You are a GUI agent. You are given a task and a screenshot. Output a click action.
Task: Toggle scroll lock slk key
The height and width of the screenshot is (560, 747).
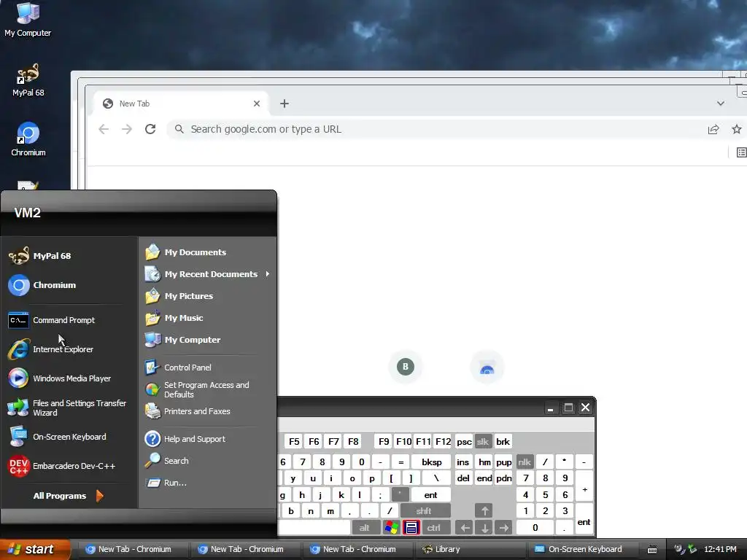click(483, 441)
